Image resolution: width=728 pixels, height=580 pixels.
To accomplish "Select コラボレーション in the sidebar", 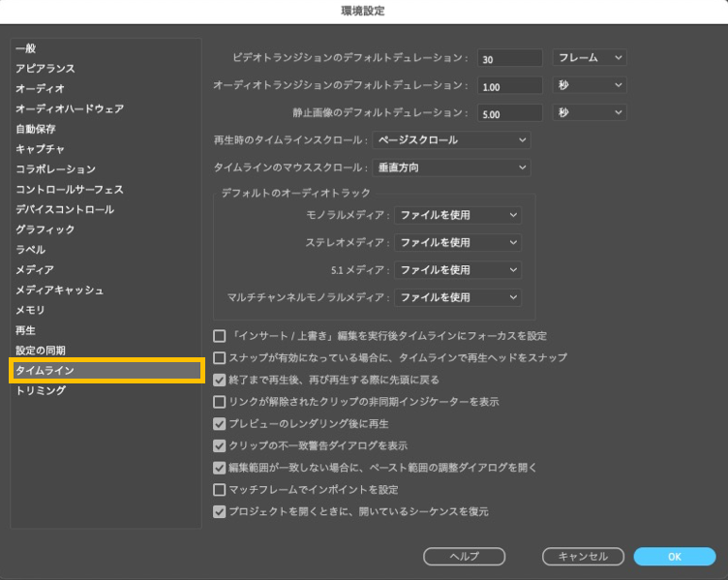I will pyautogui.click(x=55, y=169).
